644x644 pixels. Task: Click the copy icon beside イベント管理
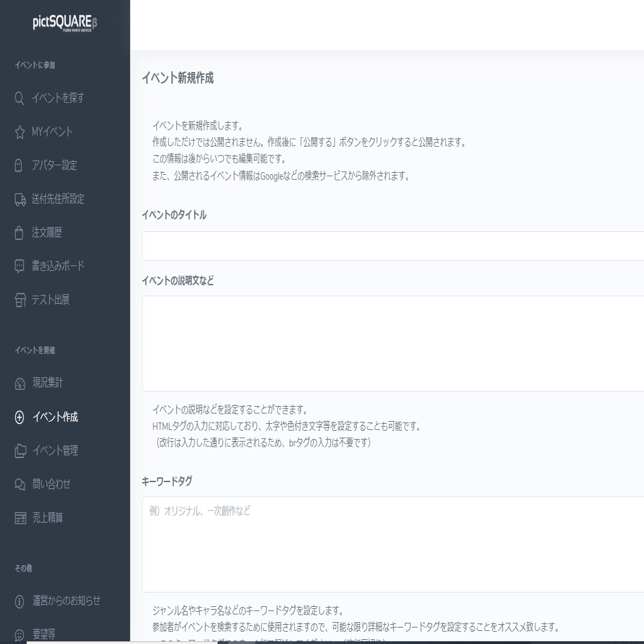pyautogui.click(x=20, y=451)
